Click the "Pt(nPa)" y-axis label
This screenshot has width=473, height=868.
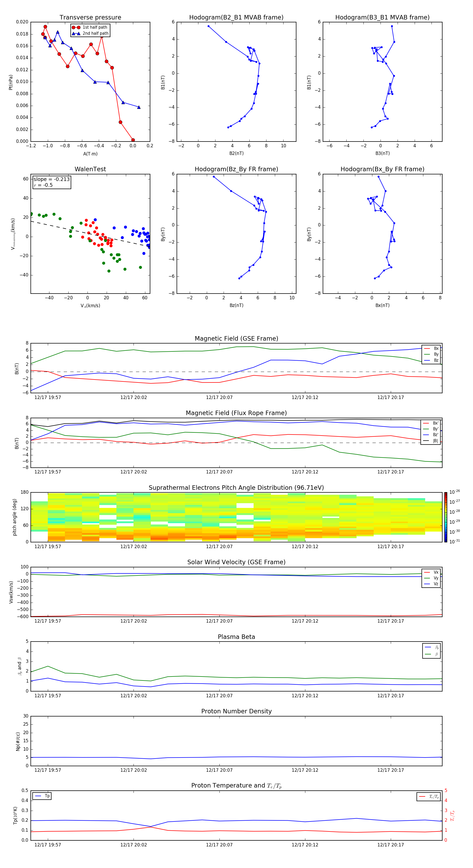11,82
